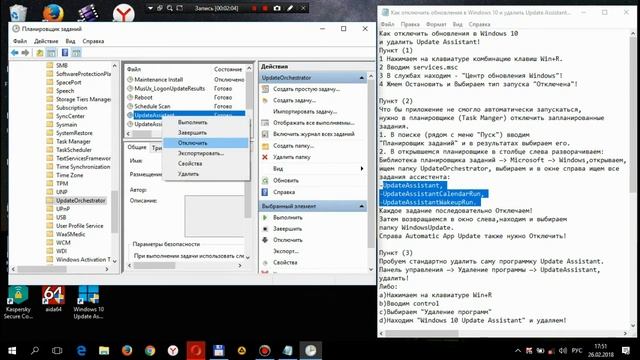Open taskbar search magnifier
This screenshot has height=360, width=640.
click(x=35, y=351)
